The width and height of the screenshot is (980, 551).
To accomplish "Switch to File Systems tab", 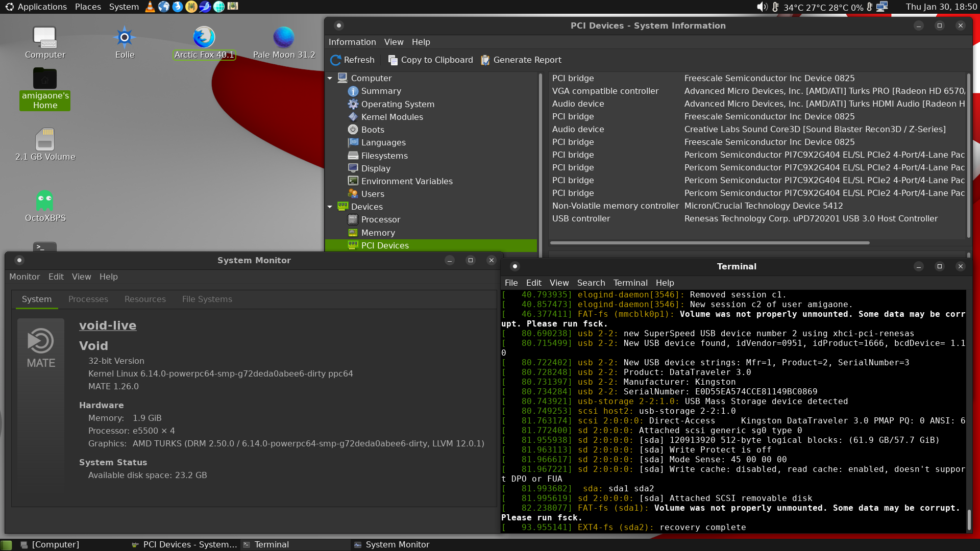I will (207, 299).
